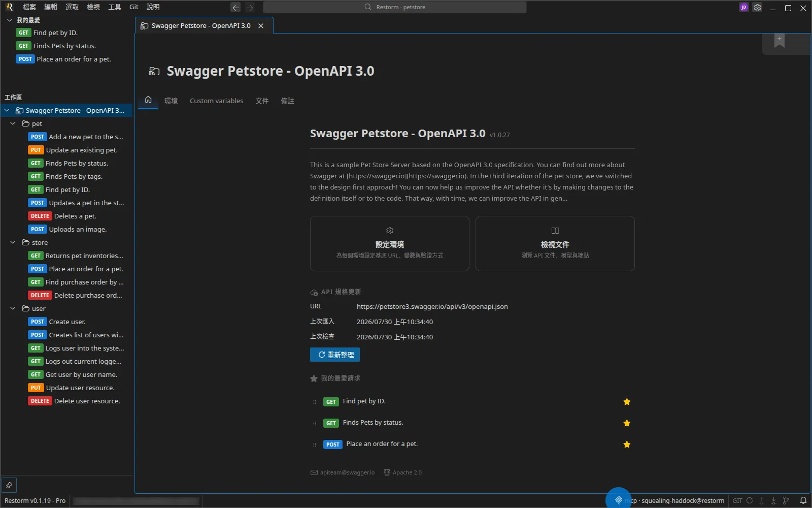Open Delete purchase order DELETE request
Viewport: 812px width, 508px height.
click(76, 295)
